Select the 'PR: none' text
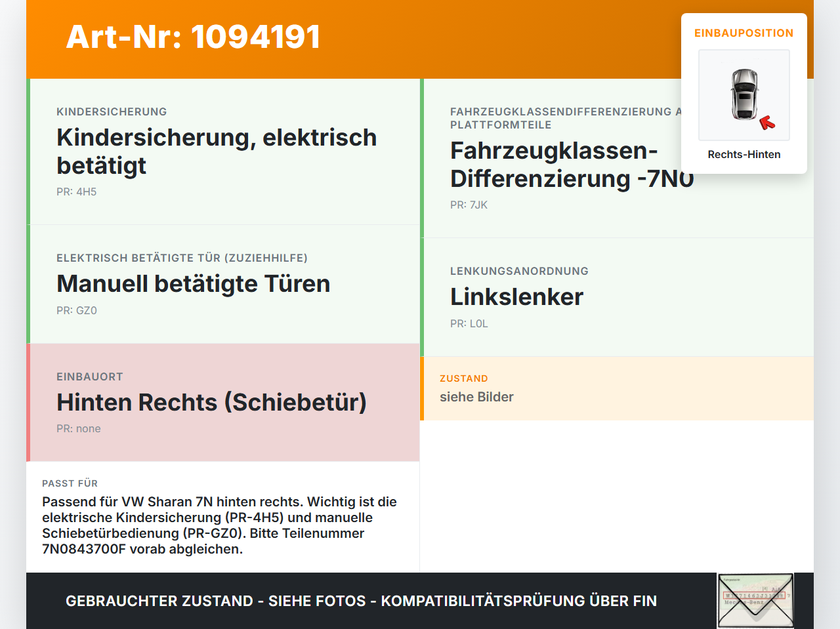Image resolution: width=840 pixels, height=629 pixels. [x=79, y=428]
